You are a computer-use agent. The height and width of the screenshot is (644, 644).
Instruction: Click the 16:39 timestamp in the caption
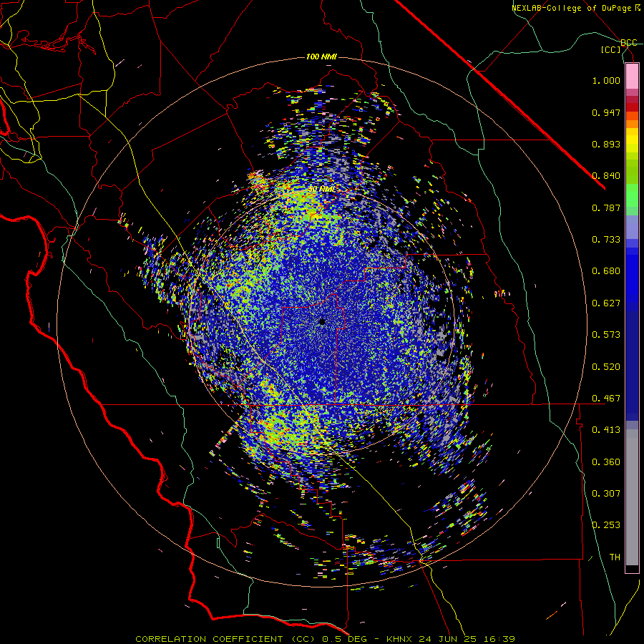[498, 639]
